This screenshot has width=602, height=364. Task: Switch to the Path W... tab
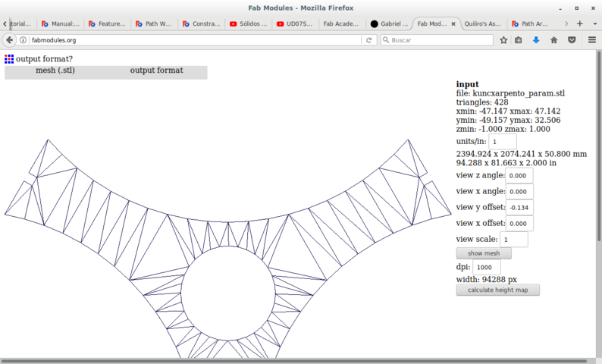pyautogui.click(x=154, y=24)
